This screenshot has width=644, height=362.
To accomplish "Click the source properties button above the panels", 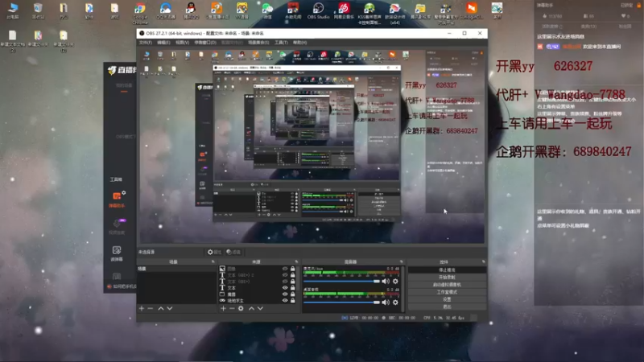I will (x=214, y=252).
